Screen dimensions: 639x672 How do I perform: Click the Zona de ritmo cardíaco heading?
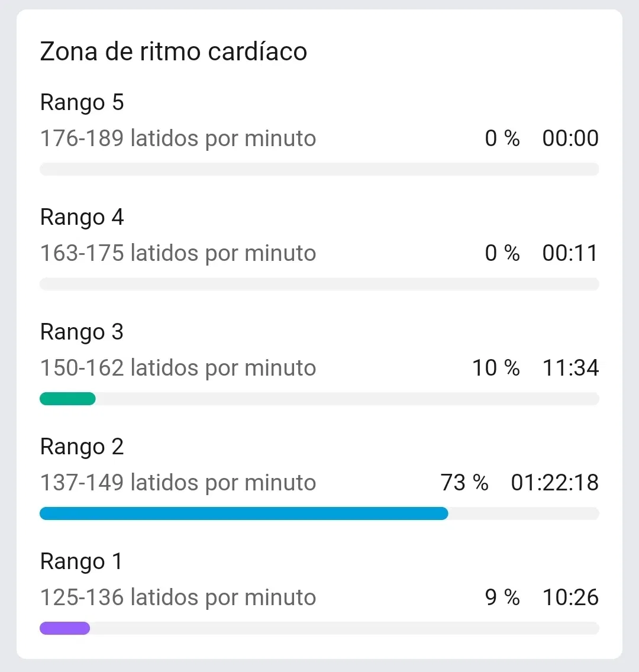(x=173, y=51)
